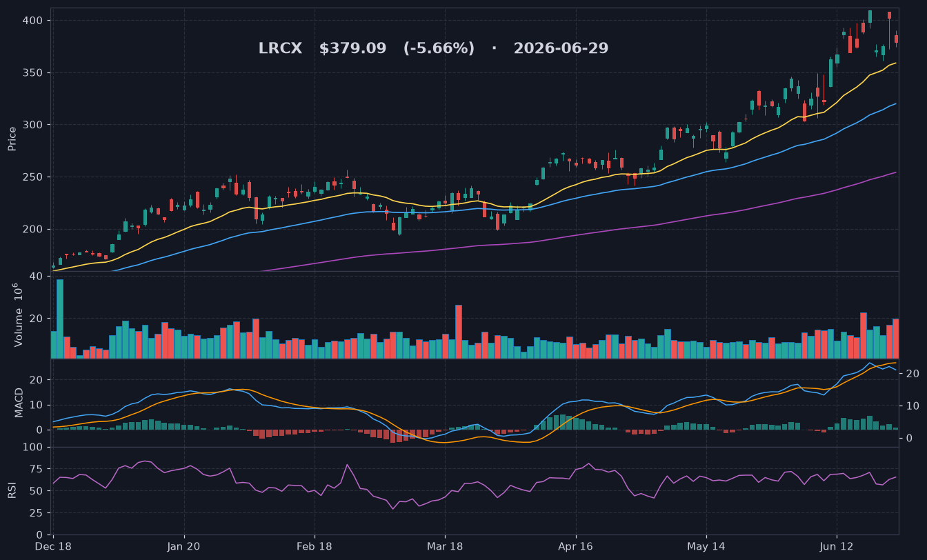Click the May 14 date axis label
927x560 pixels.
706,546
